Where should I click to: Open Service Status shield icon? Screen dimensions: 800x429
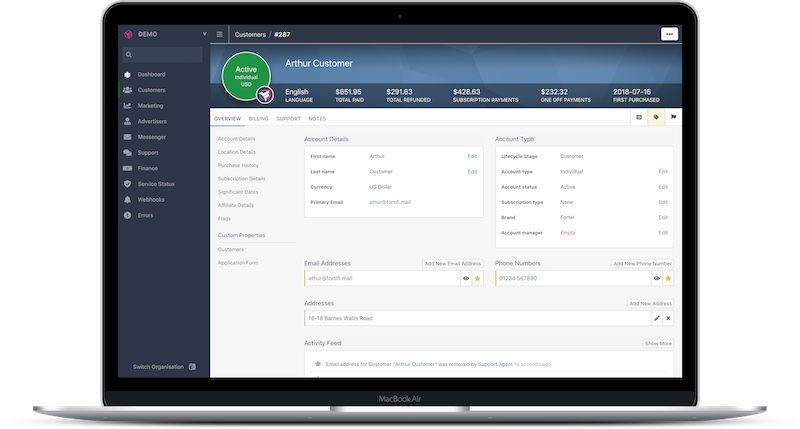pyautogui.click(x=127, y=184)
